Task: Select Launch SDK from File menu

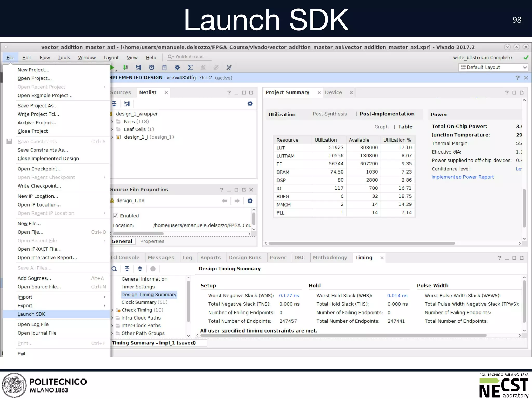Action: tap(56, 314)
